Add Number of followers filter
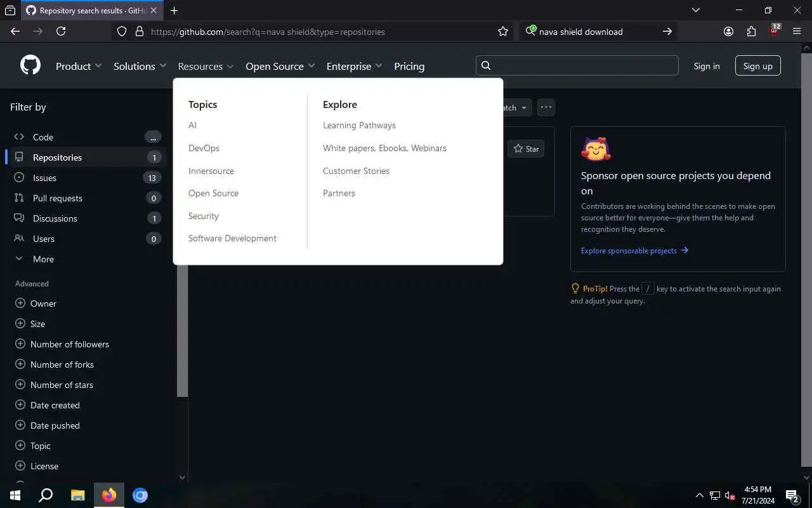This screenshot has width=812, height=508. (62, 344)
